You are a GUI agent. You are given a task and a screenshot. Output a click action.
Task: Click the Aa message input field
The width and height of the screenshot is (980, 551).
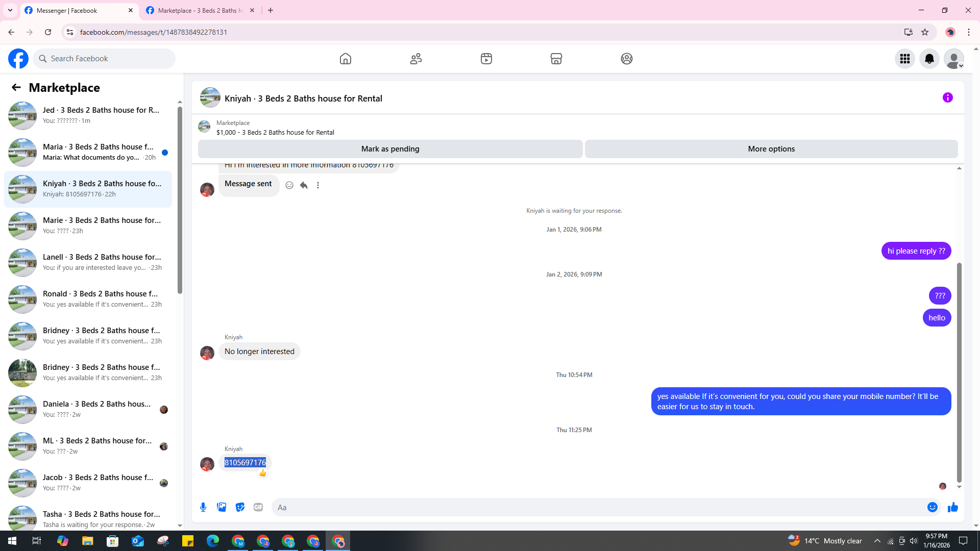(597, 507)
